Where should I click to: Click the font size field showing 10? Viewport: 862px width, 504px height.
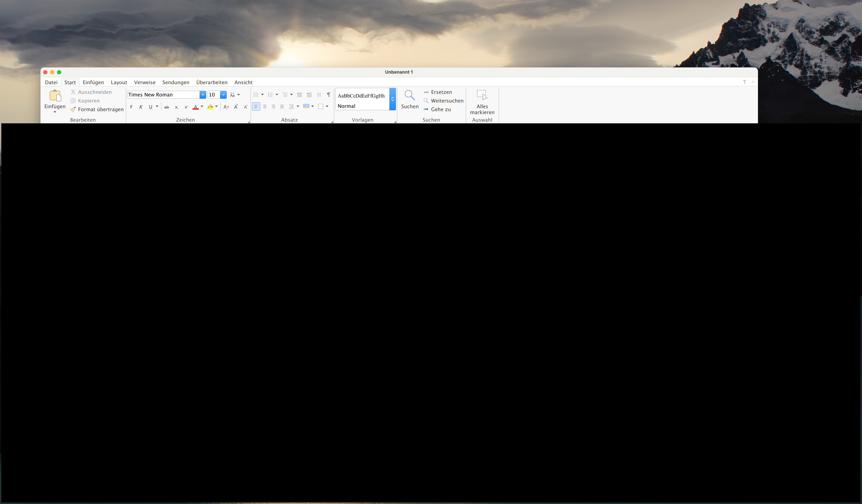pyautogui.click(x=214, y=95)
